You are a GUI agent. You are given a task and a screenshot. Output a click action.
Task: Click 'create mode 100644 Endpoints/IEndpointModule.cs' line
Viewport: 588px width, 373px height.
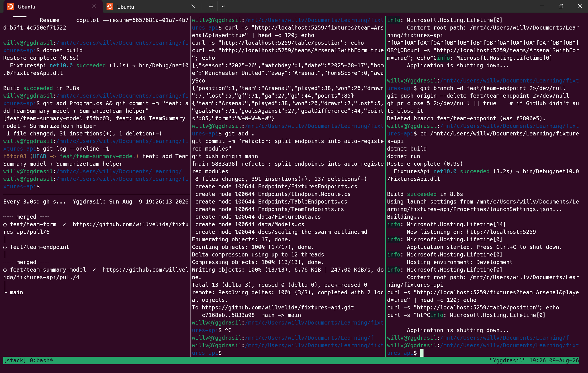[x=273, y=194]
